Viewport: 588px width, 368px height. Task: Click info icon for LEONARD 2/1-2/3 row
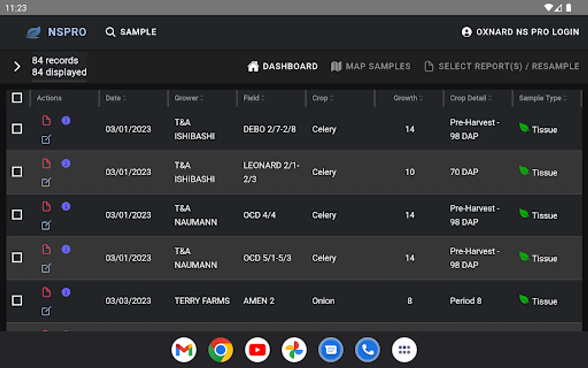coord(66,164)
